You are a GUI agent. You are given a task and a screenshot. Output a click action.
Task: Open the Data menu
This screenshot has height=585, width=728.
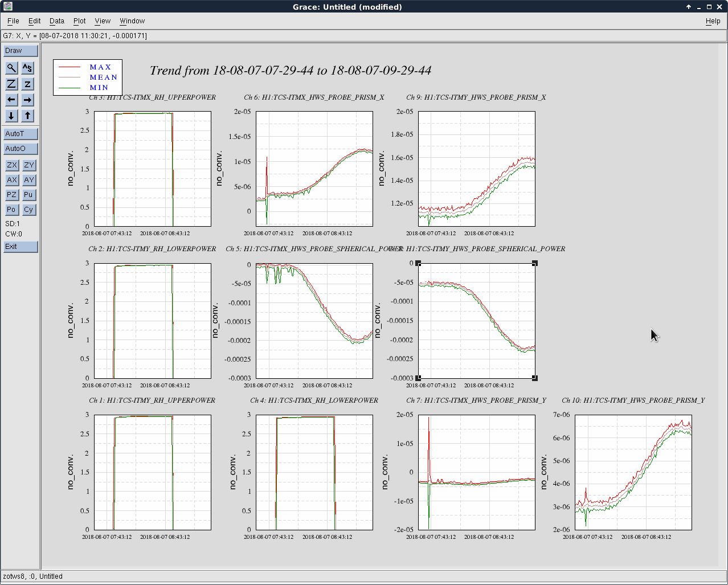point(57,21)
